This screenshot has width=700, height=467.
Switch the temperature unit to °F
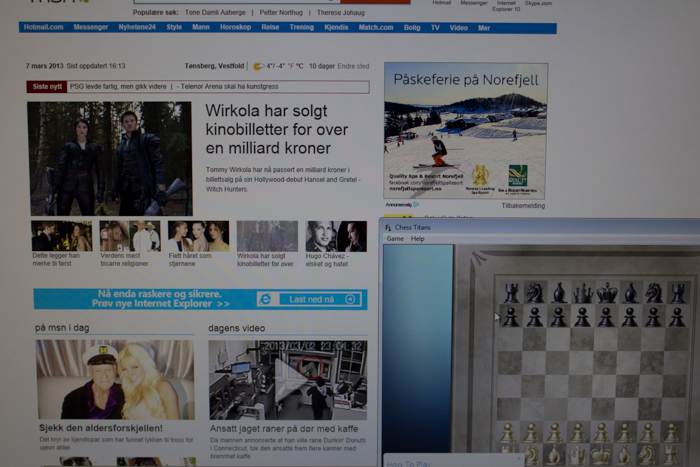click(292, 66)
